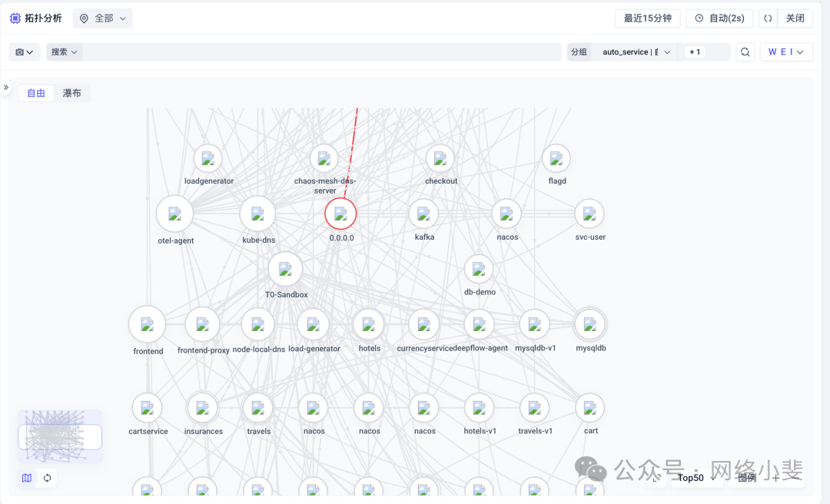830x504 pixels.
Task: Expand the auto_service grouping dropdown
Action: tap(636, 52)
